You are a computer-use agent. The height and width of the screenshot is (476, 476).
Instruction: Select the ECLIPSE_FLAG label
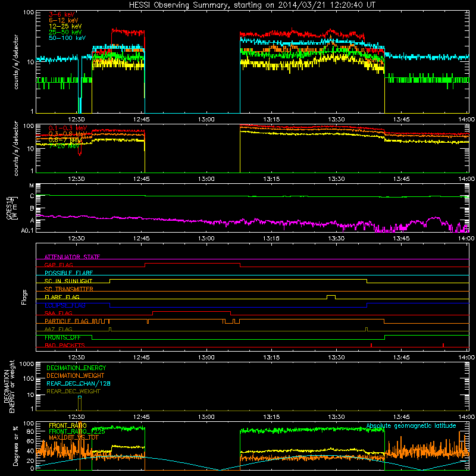65,305
